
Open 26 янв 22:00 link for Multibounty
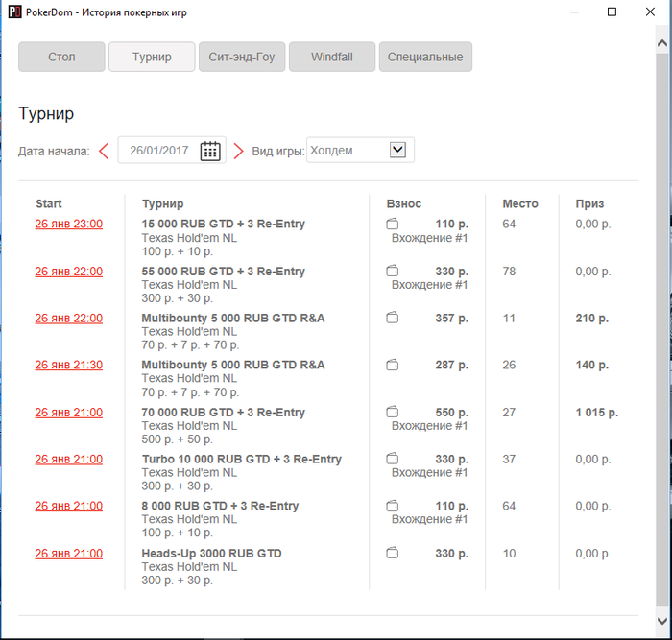pyautogui.click(x=68, y=319)
